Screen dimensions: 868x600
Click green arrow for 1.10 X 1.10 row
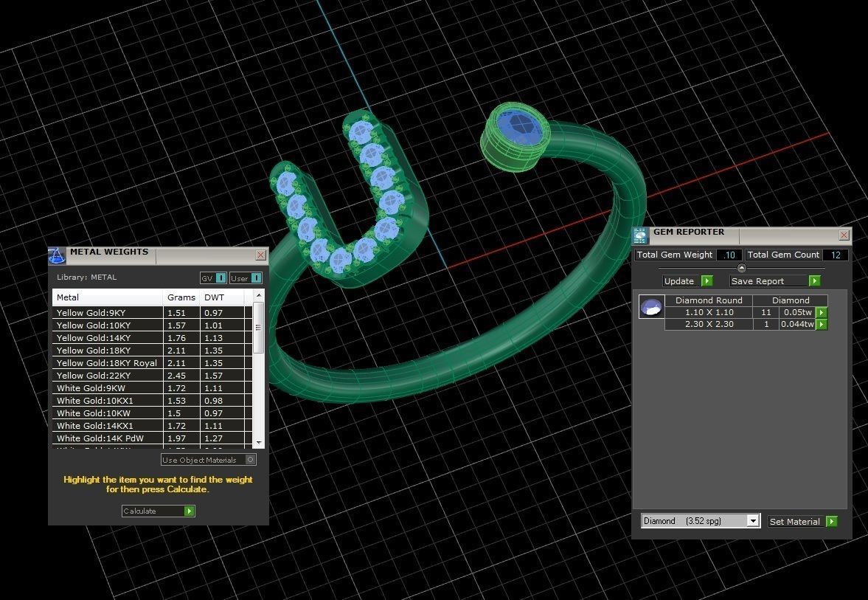[821, 313]
